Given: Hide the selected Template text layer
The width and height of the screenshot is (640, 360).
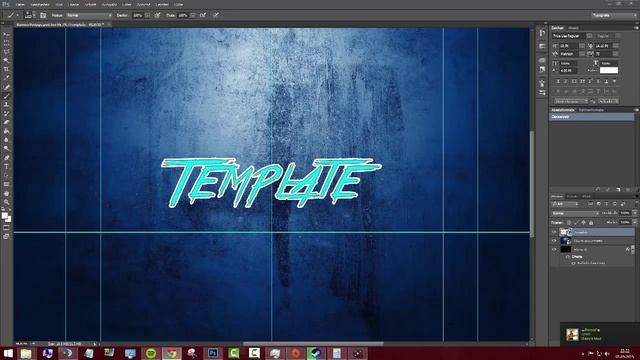Looking at the screenshot, I should (554, 232).
